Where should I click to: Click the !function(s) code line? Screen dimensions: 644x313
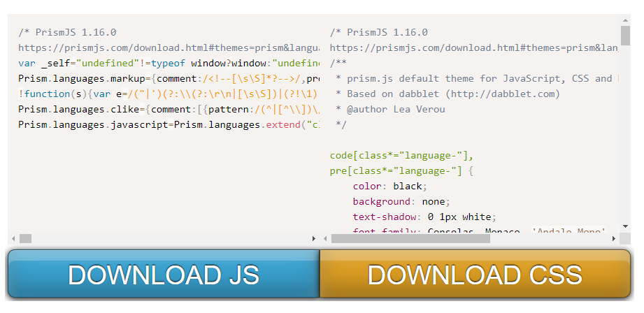tap(169, 94)
